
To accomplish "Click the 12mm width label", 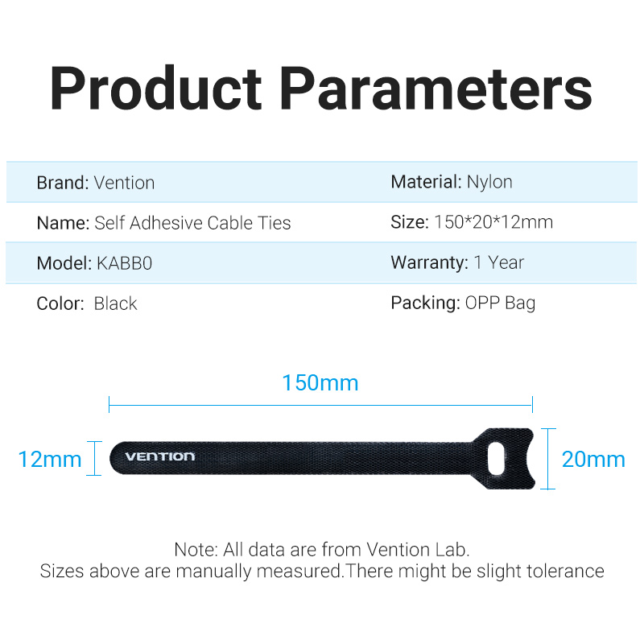I will click(x=50, y=459).
